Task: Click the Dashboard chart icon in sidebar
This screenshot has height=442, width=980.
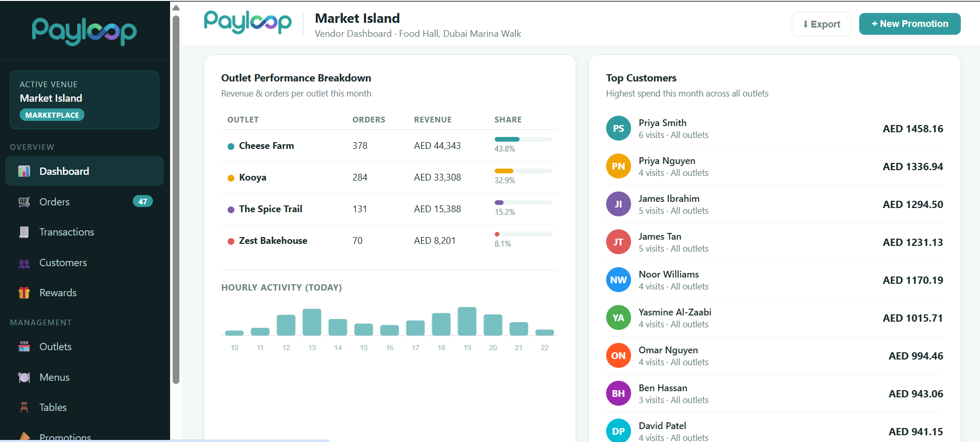Action: pos(24,171)
